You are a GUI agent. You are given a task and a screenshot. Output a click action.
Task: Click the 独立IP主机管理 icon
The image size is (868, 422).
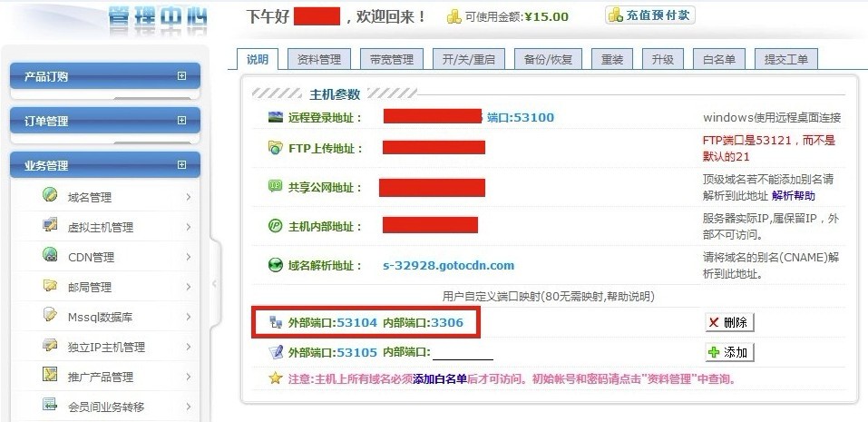coord(50,345)
